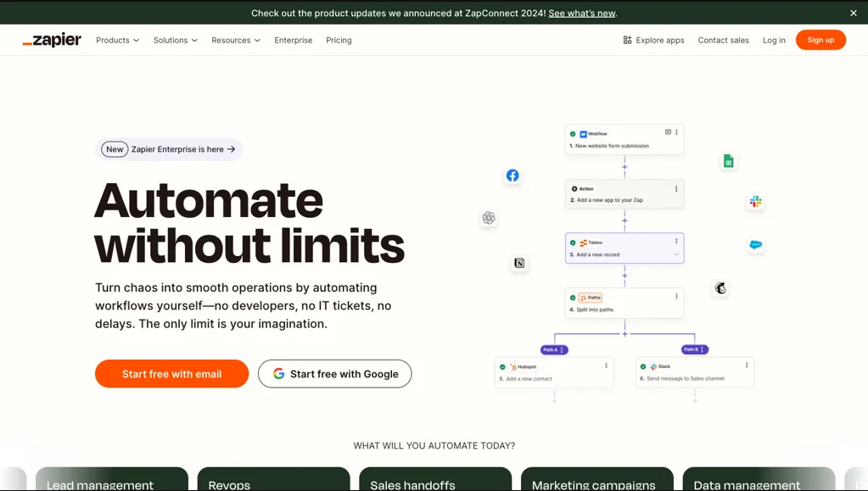Expand the Products dropdown menu
868x491 pixels.
coord(117,40)
